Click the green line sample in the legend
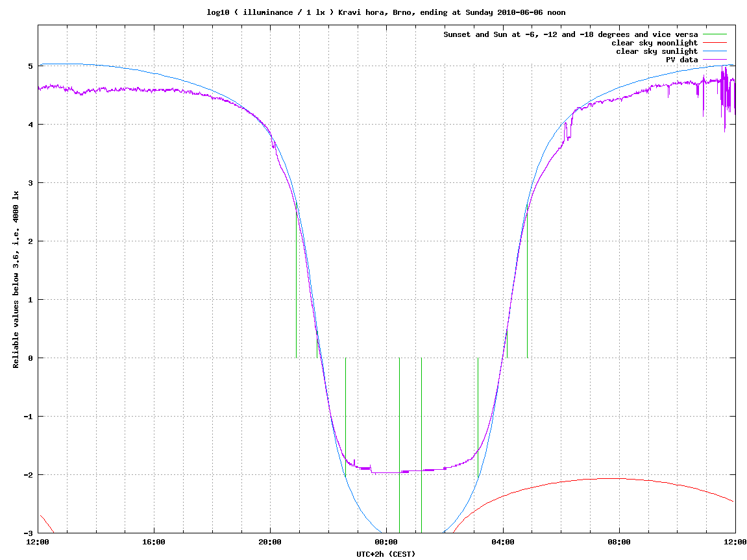 tap(715, 34)
